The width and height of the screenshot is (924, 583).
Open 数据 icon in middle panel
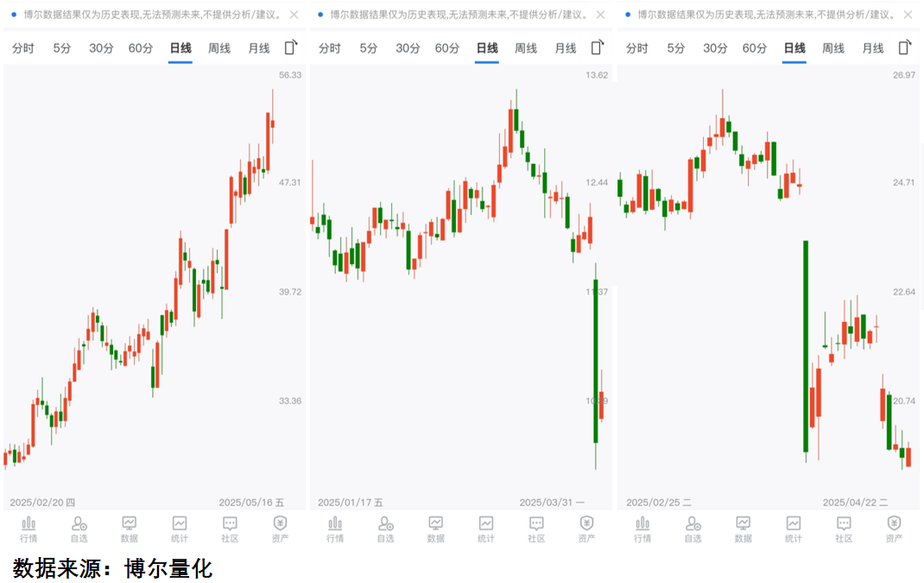click(x=436, y=528)
